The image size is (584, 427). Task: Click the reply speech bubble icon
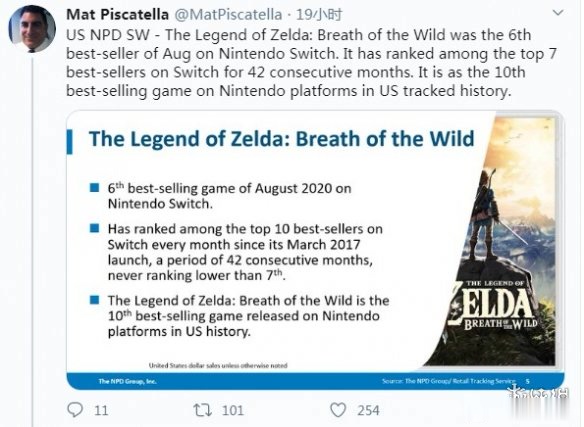pyautogui.click(x=75, y=410)
